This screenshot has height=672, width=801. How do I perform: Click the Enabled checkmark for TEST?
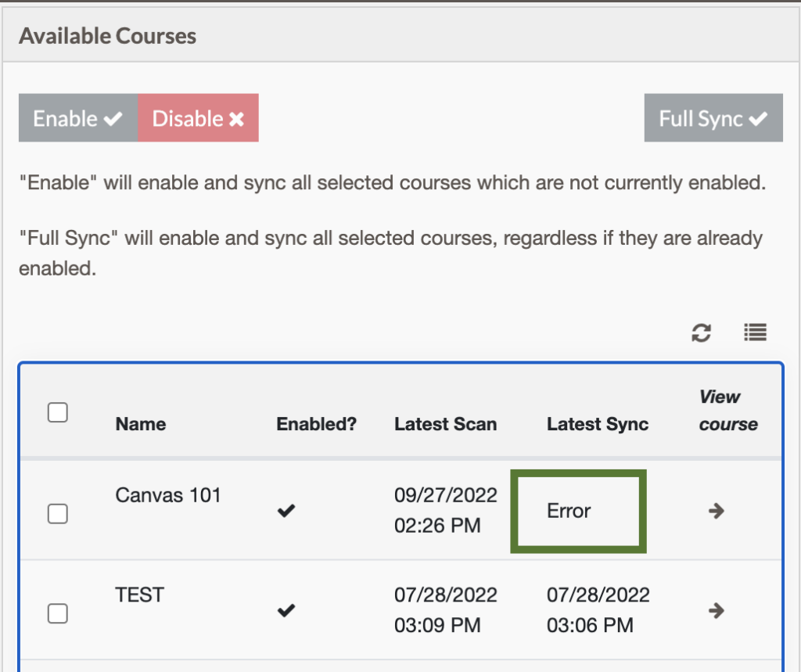click(x=286, y=611)
